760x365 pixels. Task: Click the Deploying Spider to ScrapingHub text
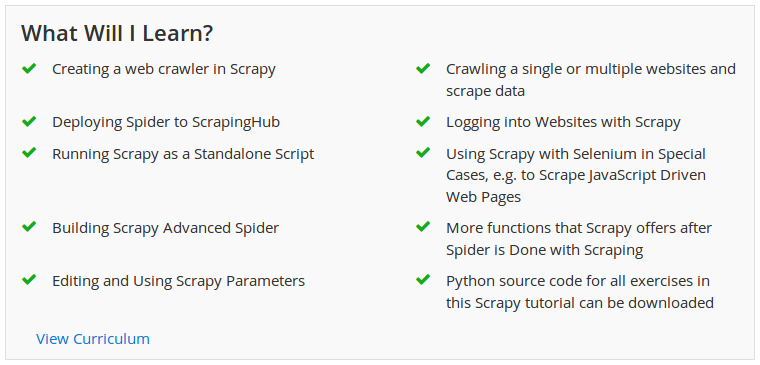(x=166, y=122)
